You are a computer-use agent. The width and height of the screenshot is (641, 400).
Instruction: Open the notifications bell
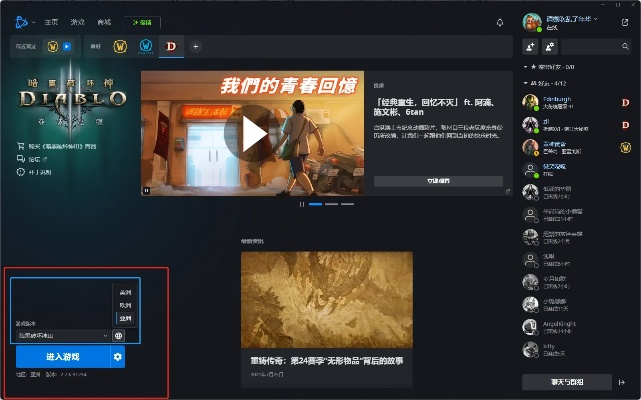500,22
